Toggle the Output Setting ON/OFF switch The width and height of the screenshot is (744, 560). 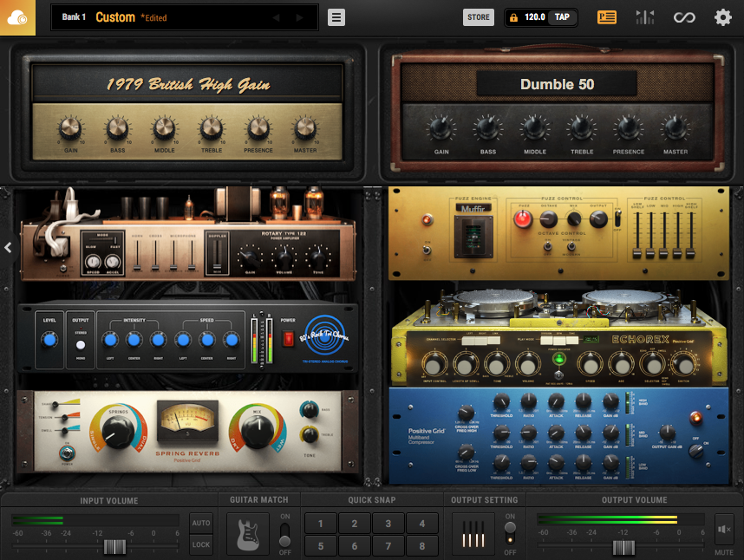pos(510,533)
